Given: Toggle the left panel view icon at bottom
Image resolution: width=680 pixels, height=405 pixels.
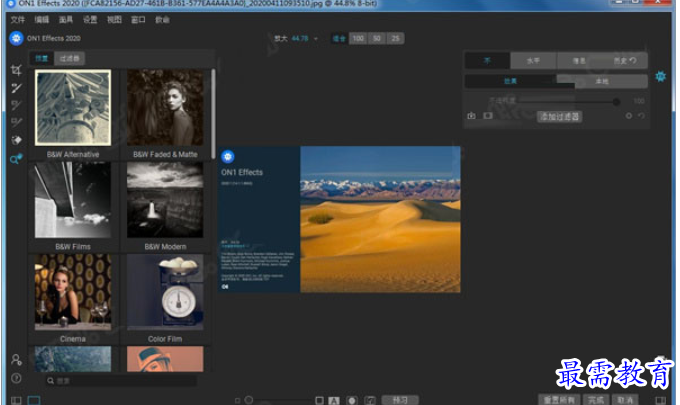Looking at the screenshot, I should coord(16,400).
